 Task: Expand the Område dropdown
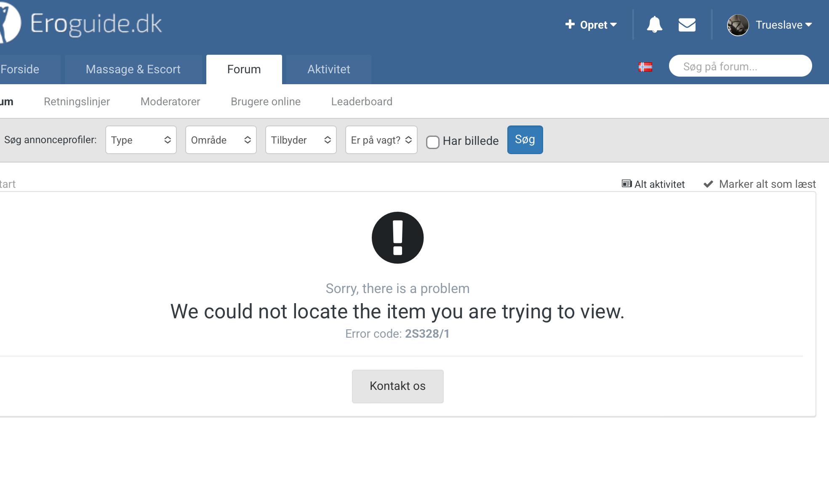click(x=221, y=140)
